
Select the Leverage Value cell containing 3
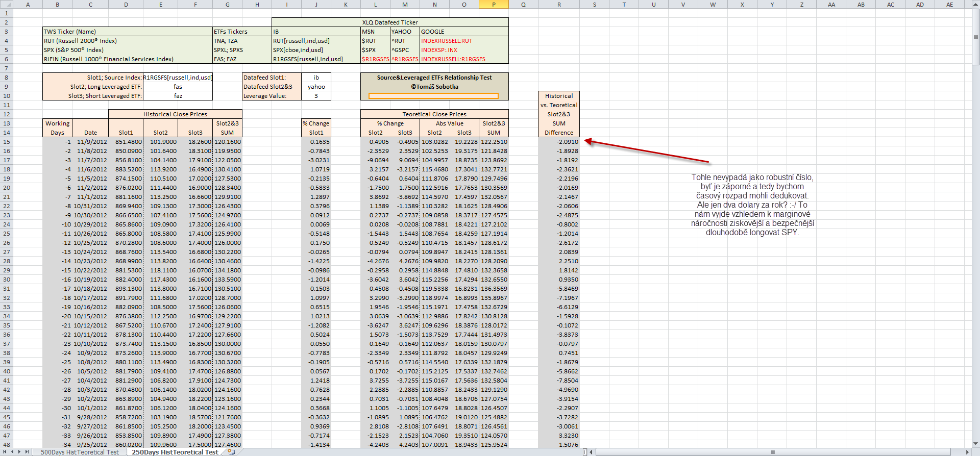pyautogui.click(x=316, y=96)
